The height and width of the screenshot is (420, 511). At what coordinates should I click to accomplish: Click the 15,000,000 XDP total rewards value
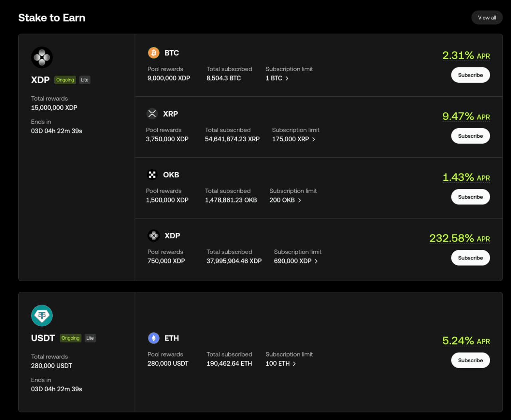(x=54, y=108)
